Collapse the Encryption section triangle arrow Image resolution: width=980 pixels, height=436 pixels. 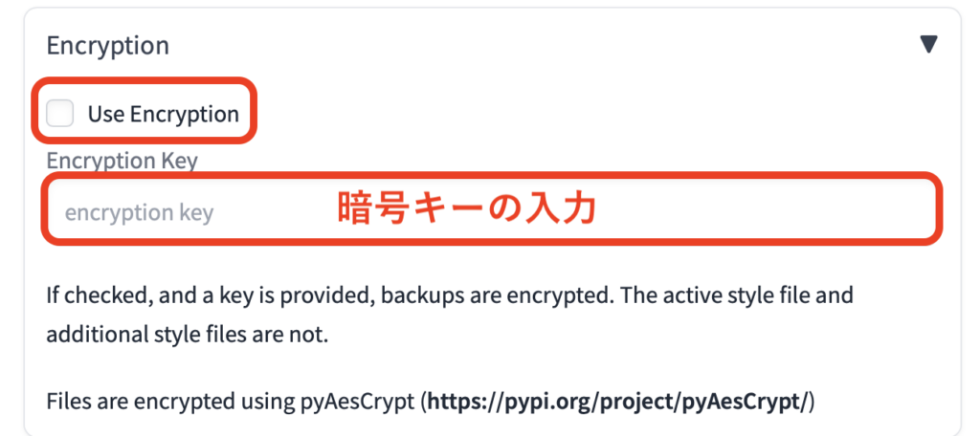(928, 44)
